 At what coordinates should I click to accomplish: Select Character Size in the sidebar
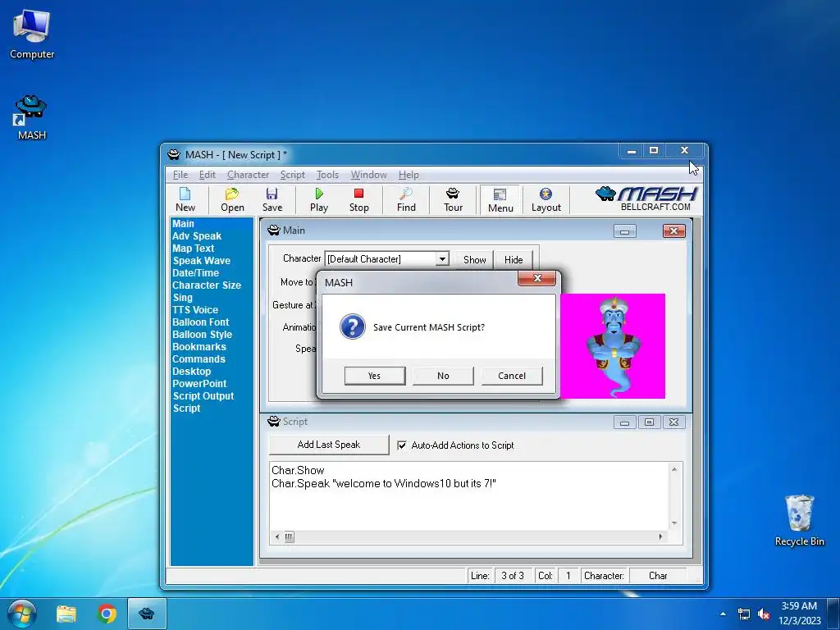207,285
